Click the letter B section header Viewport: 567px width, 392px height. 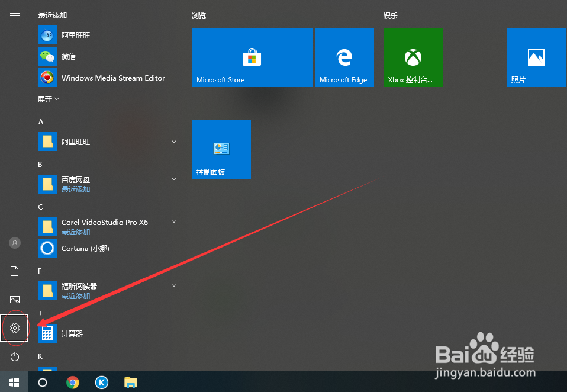click(x=40, y=165)
